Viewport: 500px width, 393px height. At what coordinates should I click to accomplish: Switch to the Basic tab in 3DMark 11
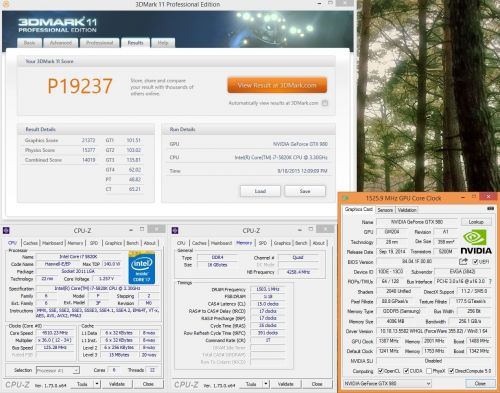[29, 43]
